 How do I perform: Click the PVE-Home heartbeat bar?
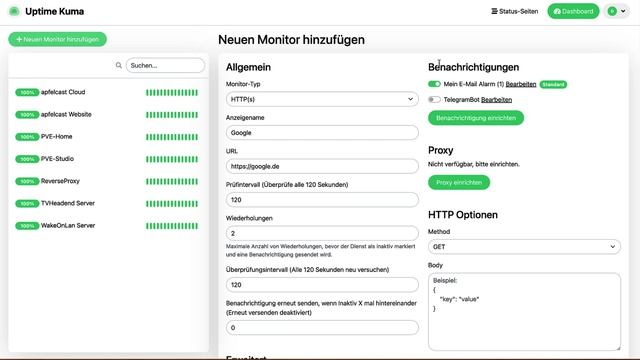click(172, 137)
